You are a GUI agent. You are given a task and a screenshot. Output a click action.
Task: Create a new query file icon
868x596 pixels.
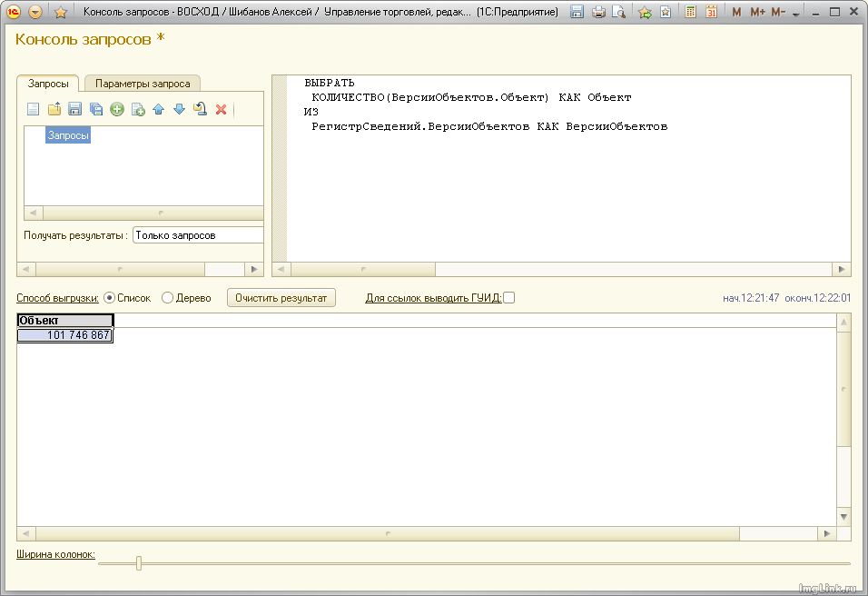[x=34, y=109]
